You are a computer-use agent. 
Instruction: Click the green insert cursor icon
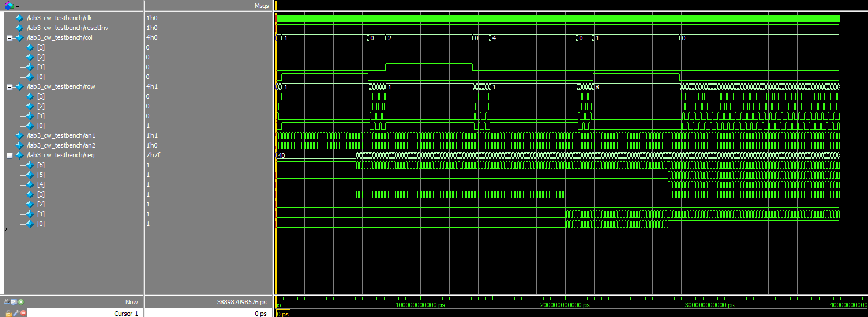point(21,302)
